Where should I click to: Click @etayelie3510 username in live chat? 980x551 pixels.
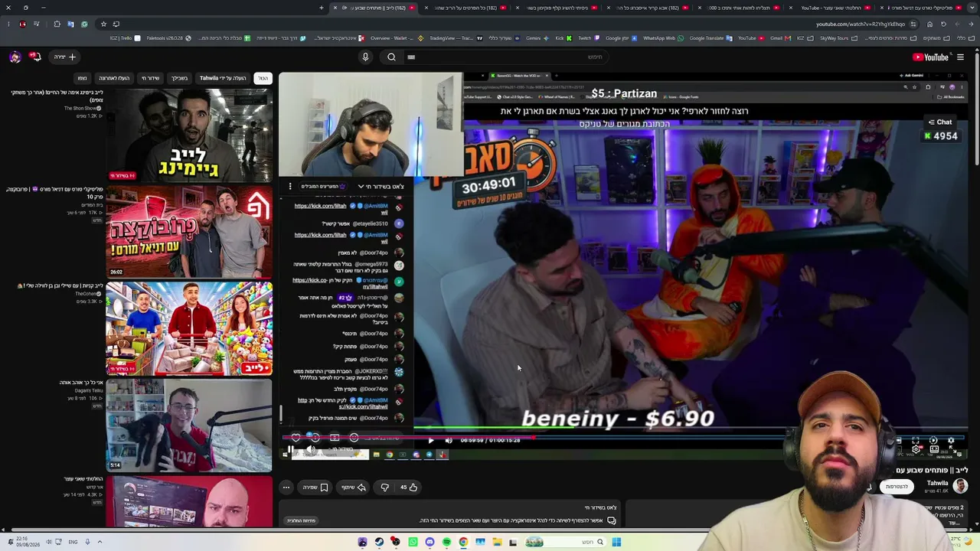click(x=370, y=223)
